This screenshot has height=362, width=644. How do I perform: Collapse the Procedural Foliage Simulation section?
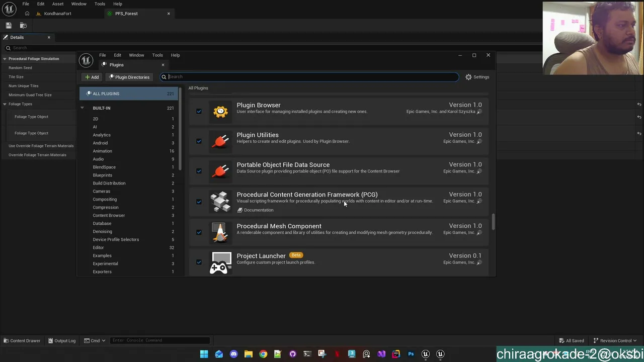click(x=5, y=59)
